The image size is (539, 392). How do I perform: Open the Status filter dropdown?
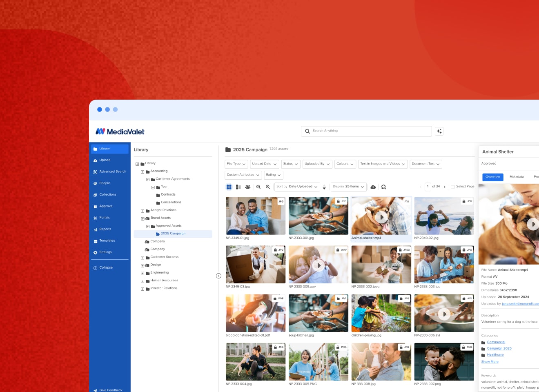pyautogui.click(x=291, y=164)
